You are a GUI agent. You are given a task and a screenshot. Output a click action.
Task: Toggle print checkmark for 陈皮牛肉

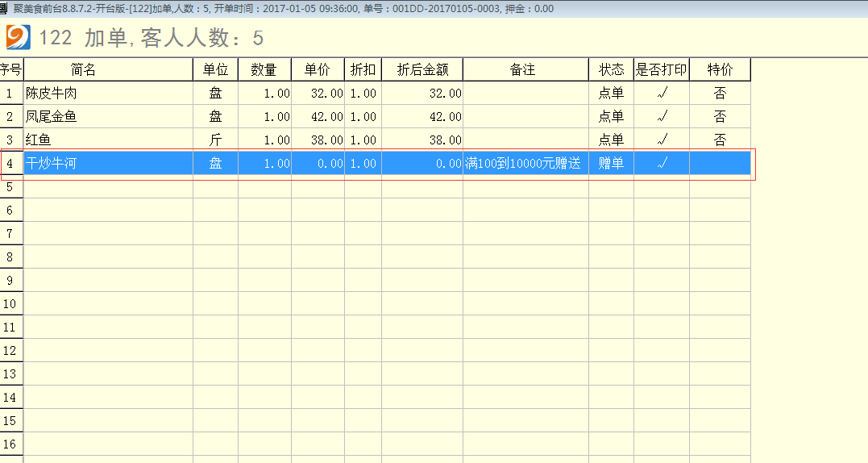pos(662,94)
